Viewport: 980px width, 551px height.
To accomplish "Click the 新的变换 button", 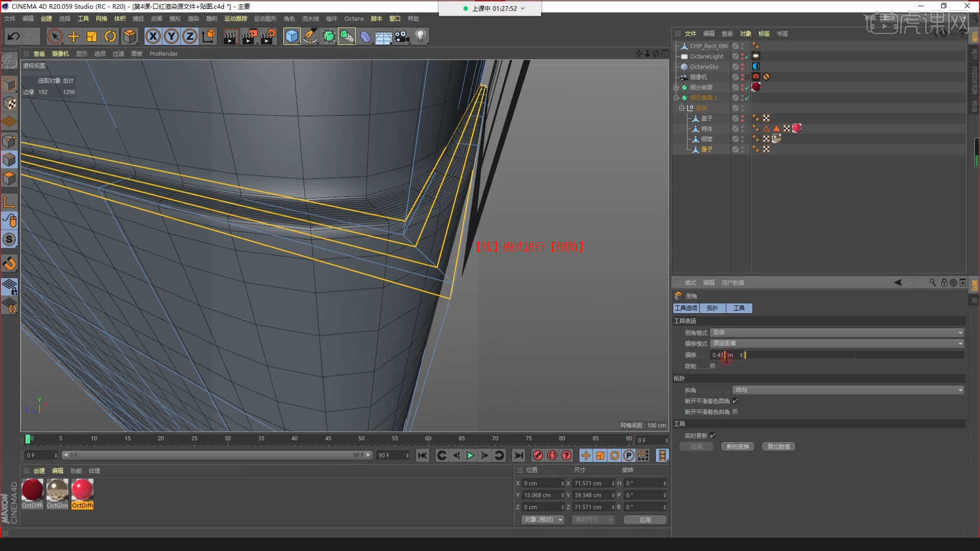I will tap(738, 446).
